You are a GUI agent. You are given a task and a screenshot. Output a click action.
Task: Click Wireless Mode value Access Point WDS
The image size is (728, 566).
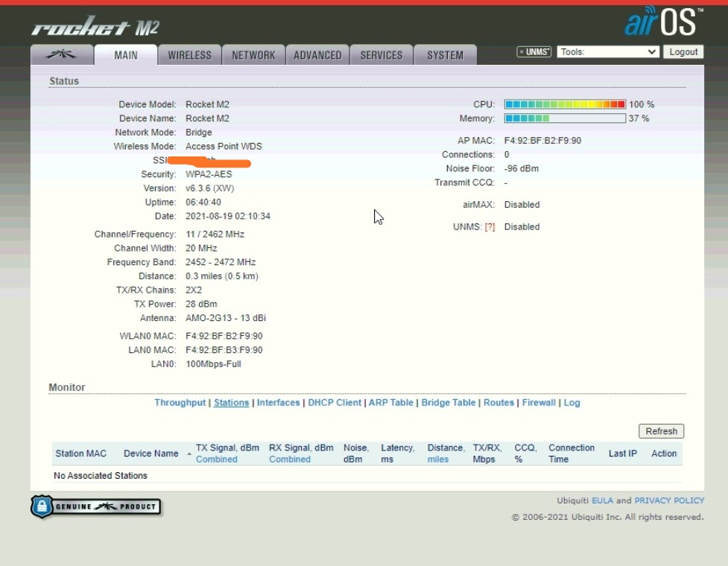point(224,146)
